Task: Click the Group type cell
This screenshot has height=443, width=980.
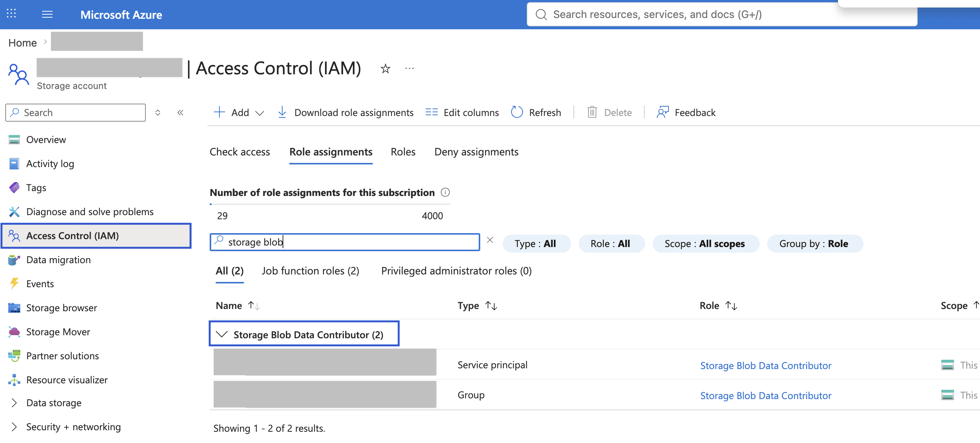Action: coord(471,395)
